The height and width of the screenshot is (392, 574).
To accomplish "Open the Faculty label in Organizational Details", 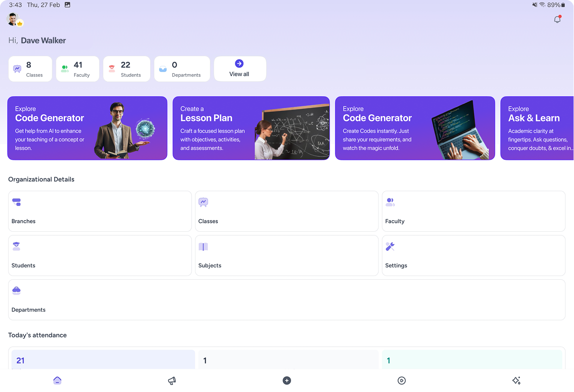I will (x=395, y=221).
